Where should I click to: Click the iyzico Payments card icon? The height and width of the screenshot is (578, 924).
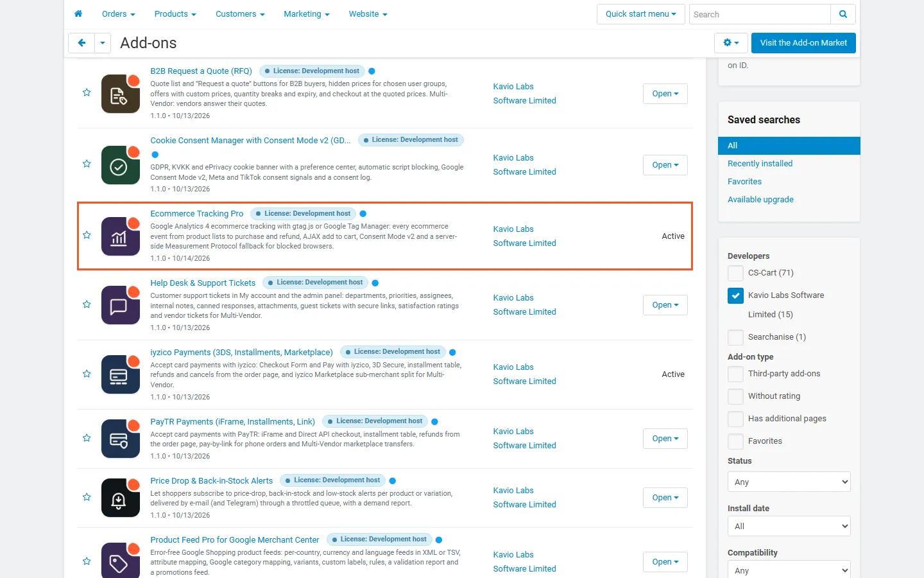121,374
